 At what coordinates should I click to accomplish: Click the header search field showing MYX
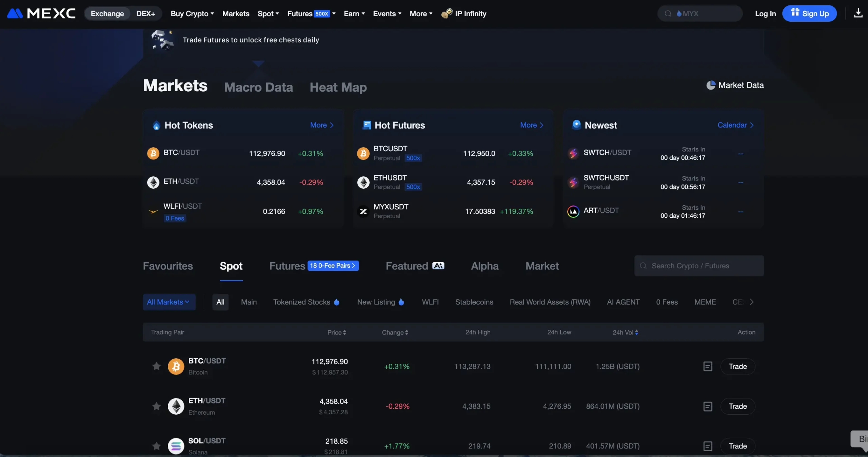[700, 14]
